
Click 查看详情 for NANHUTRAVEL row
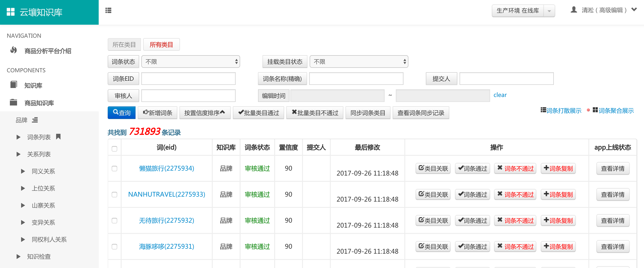pos(613,194)
